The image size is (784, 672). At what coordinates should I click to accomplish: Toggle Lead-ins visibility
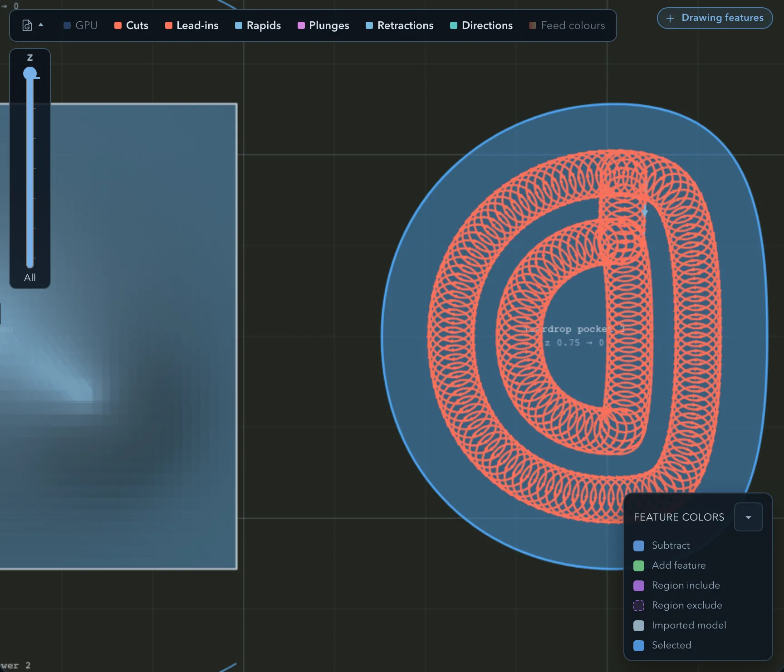(191, 25)
